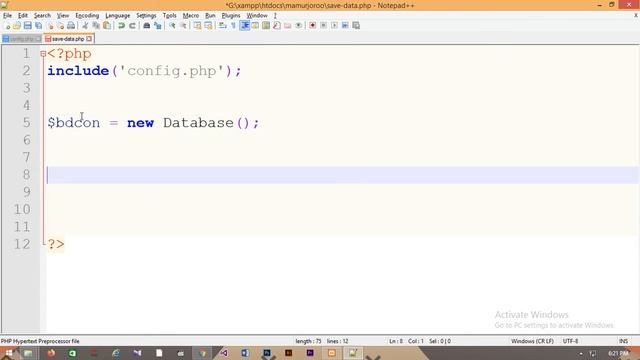The image size is (640, 360).
Task: Open Find dialog with binoculars icon
Action: tap(147, 26)
